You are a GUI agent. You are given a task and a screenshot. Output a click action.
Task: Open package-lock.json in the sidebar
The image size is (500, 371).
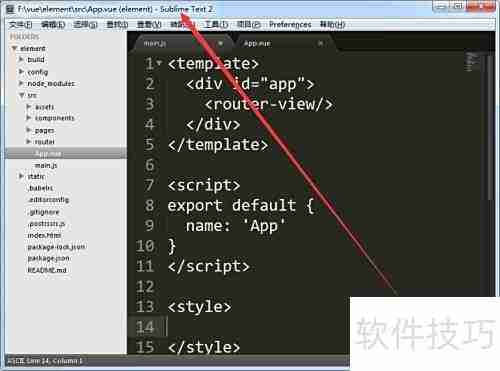pos(56,247)
